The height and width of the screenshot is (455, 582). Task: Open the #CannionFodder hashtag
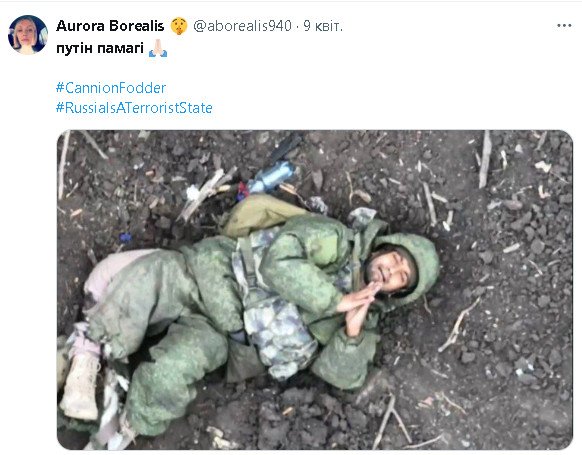(x=111, y=88)
